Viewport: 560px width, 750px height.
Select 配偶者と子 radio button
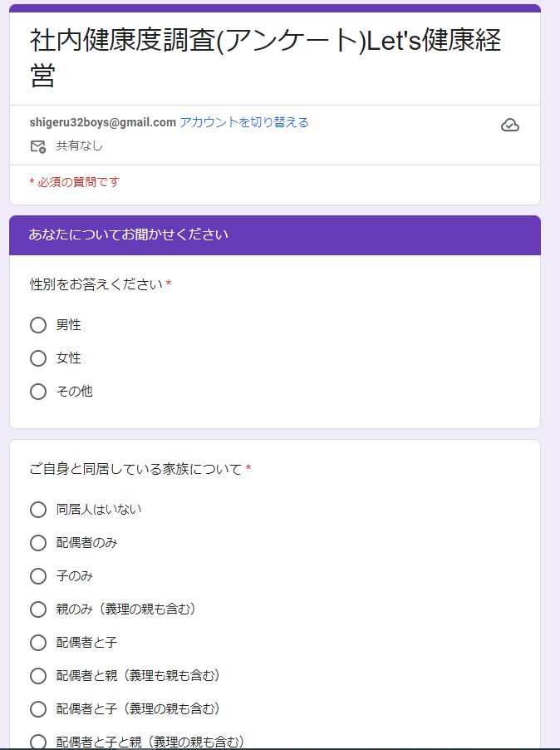point(38,643)
